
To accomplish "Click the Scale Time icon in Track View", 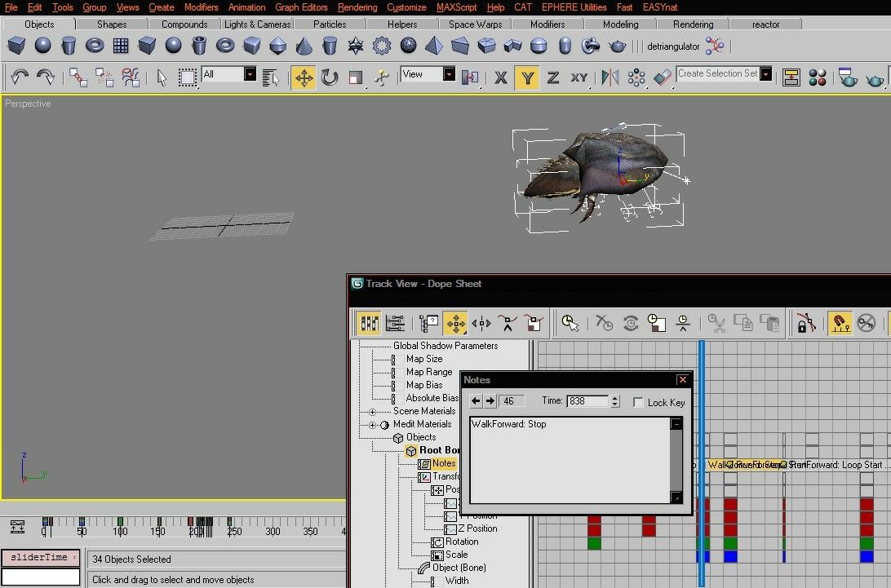I will (x=656, y=323).
